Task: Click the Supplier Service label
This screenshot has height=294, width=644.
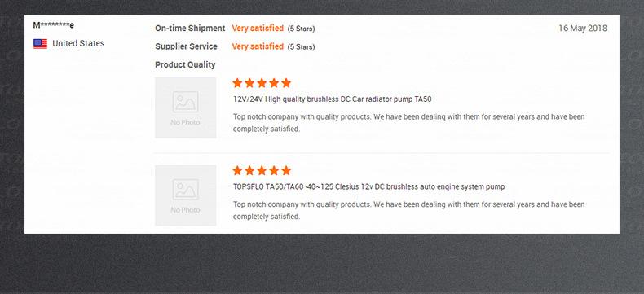Action: 186,46
